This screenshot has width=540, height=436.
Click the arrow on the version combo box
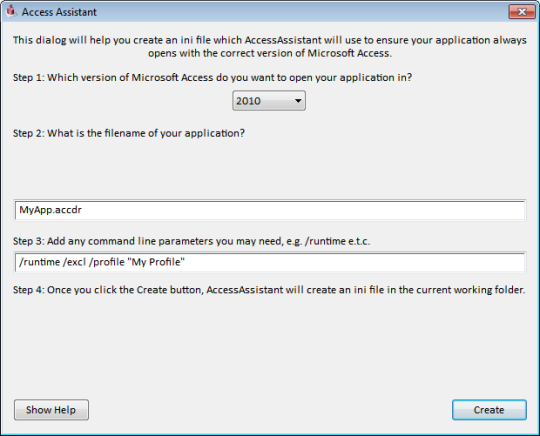click(x=298, y=101)
